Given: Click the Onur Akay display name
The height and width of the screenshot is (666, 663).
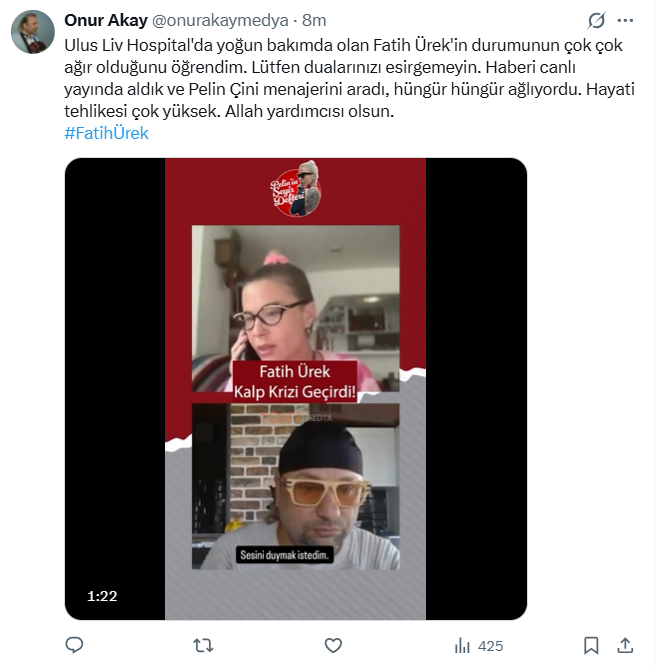Looking at the screenshot, I should tap(106, 20).
